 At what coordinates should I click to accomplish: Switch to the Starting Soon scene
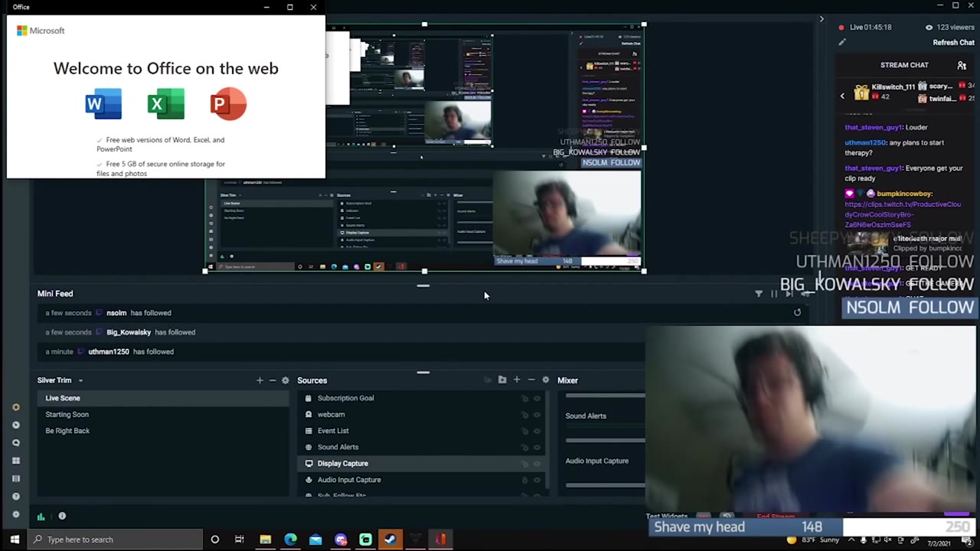point(67,415)
